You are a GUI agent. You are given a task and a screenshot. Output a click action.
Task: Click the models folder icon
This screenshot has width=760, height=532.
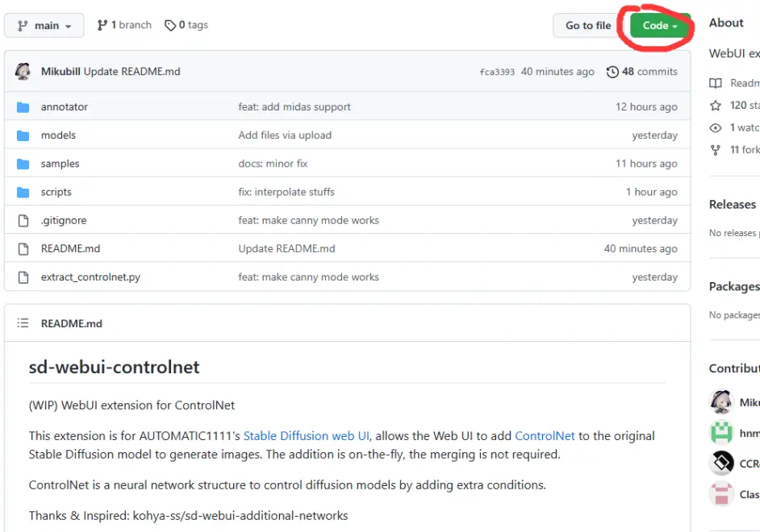point(23,135)
